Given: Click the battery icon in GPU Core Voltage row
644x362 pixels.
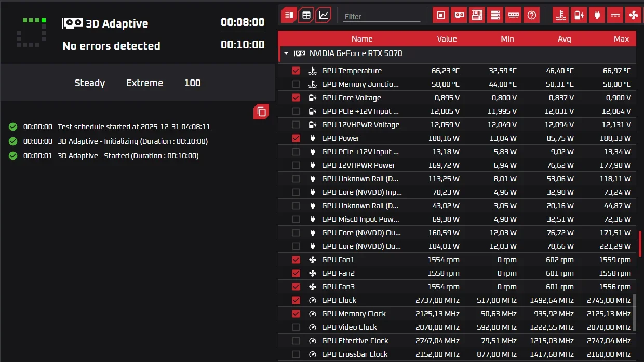Looking at the screenshot, I should pos(313,98).
